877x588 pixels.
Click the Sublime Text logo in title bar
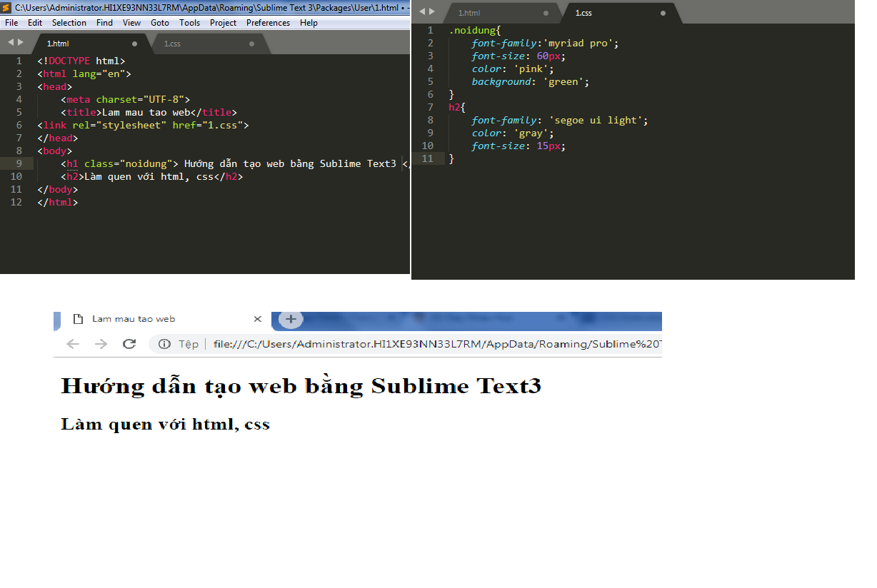coord(6,7)
